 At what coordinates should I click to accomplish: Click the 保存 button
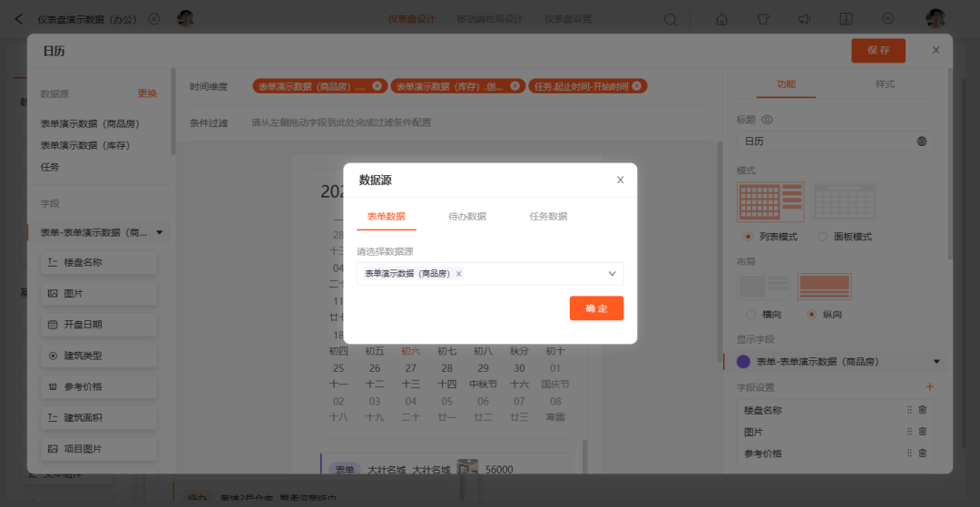point(878,51)
